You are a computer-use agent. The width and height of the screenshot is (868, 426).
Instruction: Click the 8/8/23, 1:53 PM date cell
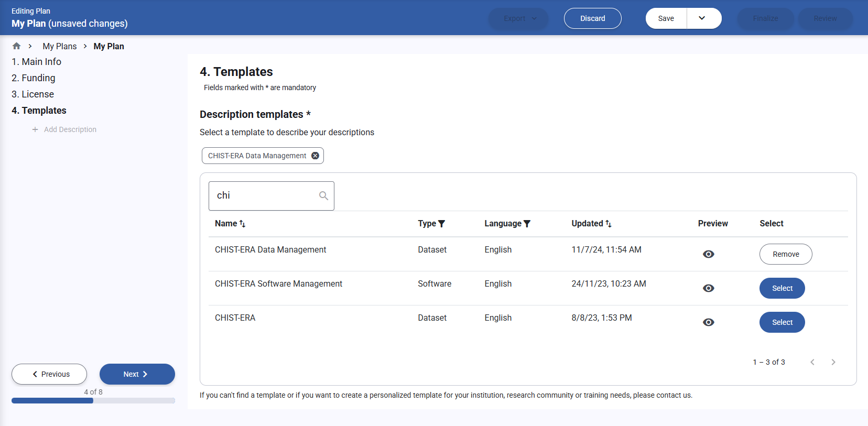[602, 318]
